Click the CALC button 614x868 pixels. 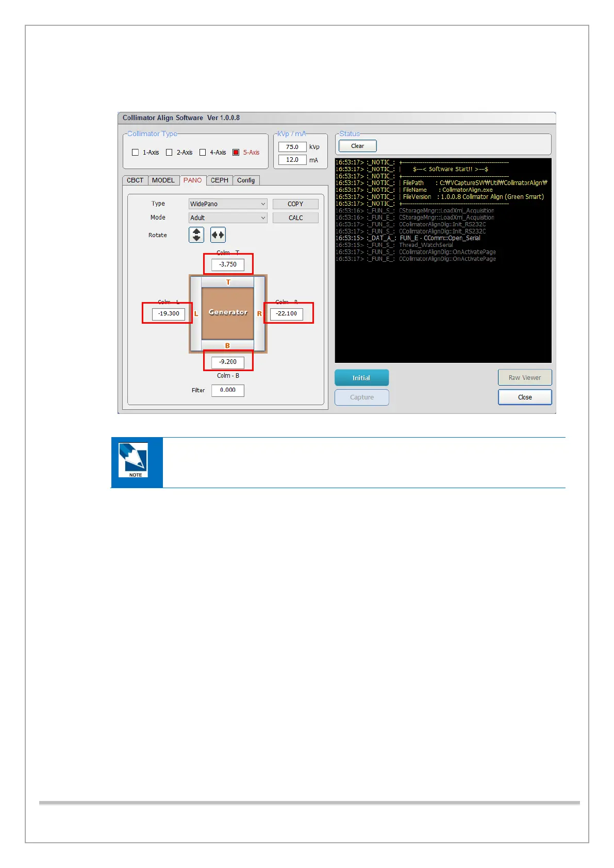pyautogui.click(x=295, y=218)
